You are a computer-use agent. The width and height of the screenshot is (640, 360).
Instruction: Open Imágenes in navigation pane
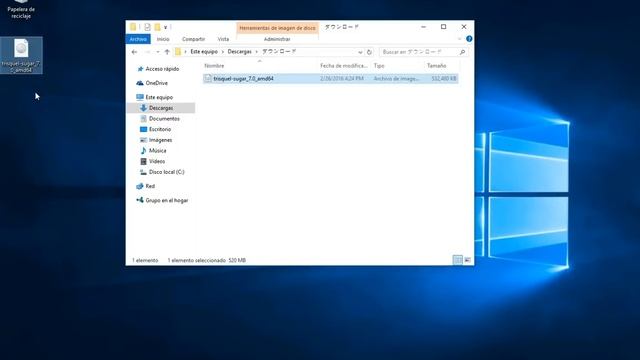click(160, 140)
